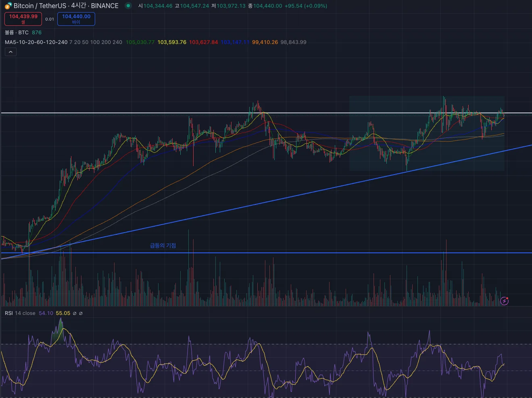
Task: Click the yellow RSI value 55.05
Action: tap(63, 313)
